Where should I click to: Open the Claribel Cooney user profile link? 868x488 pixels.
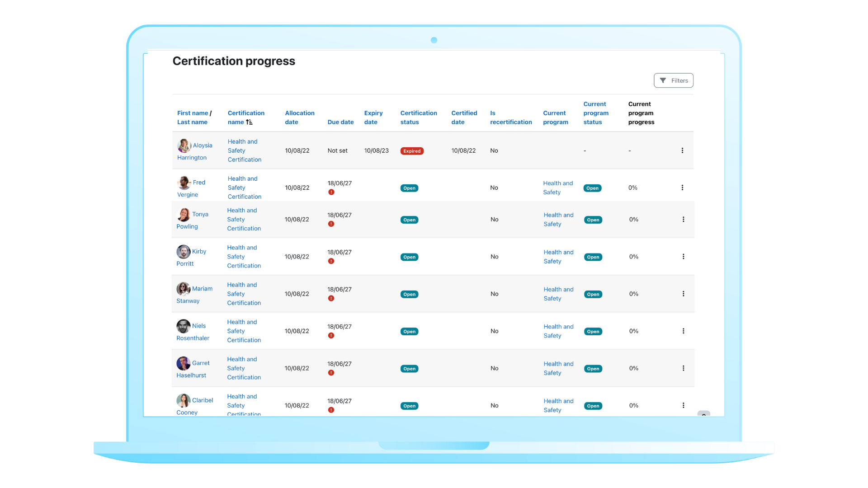pyautogui.click(x=202, y=400)
